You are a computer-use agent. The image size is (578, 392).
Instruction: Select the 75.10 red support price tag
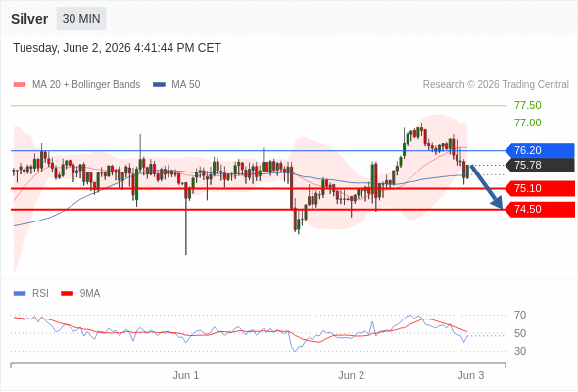(x=540, y=188)
